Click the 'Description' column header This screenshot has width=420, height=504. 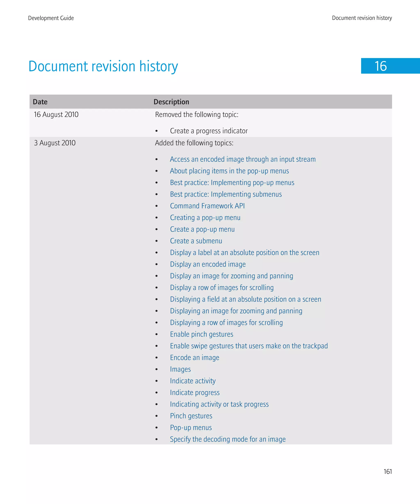[171, 102]
